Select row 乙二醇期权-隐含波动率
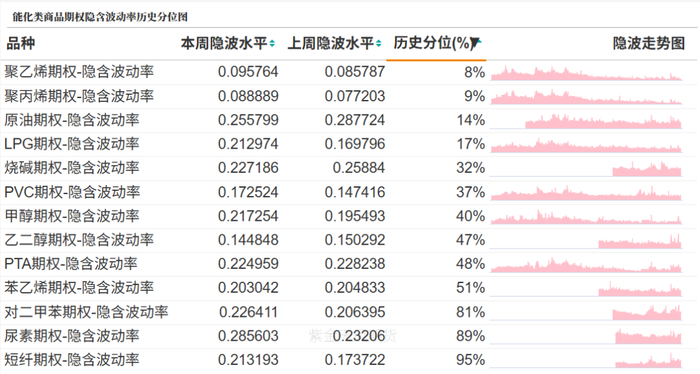This screenshot has height=374, width=700. pyautogui.click(x=349, y=240)
